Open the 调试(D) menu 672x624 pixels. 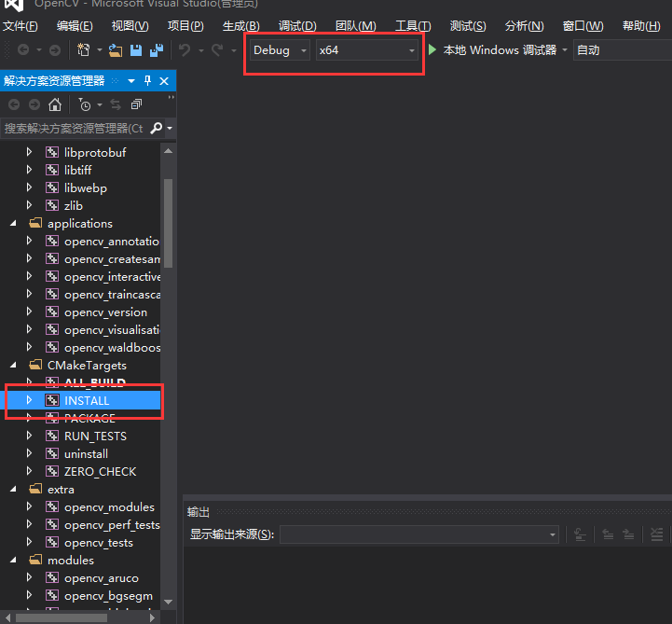tap(297, 26)
